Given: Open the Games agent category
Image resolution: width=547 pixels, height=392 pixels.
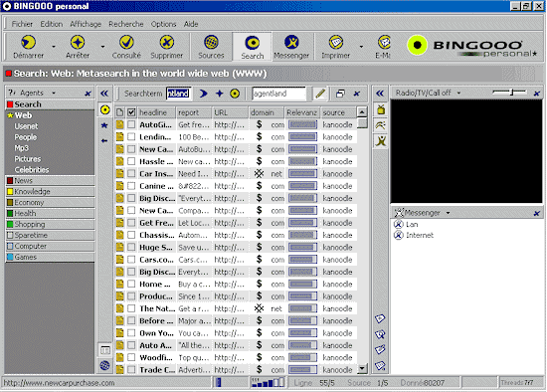Looking at the screenshot, I should click(50, 257).
